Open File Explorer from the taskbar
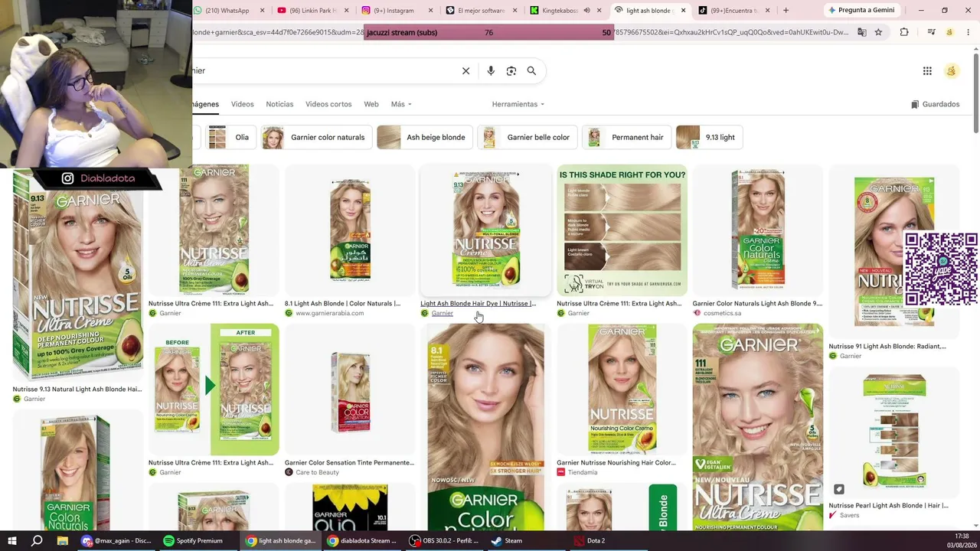Screen dimensions: 980x551 tap(63, 541)
